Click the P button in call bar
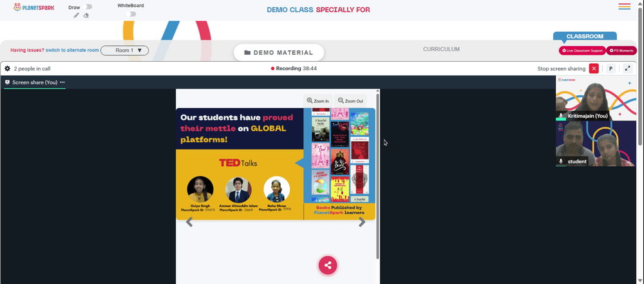Image resolution: width=644 pixels, height=284 pixels. pos(611,69)
